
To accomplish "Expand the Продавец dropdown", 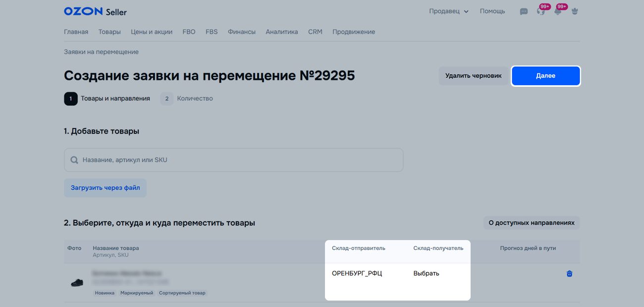I will coord(448,11).
